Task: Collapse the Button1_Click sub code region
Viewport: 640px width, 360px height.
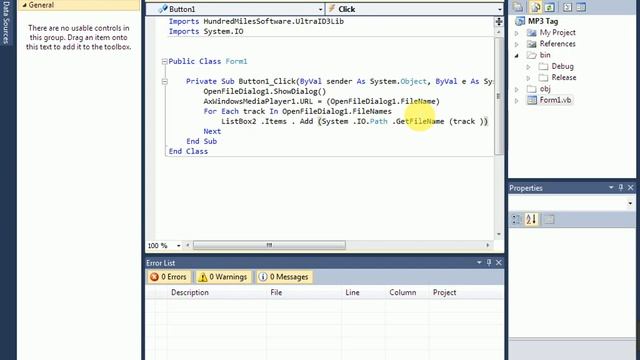Action: (x=164, y=82)
